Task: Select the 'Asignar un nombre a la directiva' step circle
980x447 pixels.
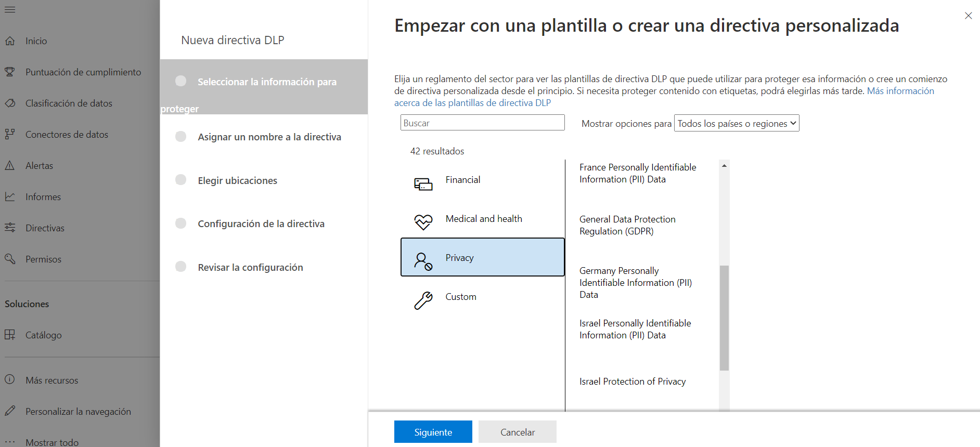Action: pyautogui.click(x=180, y=136)
